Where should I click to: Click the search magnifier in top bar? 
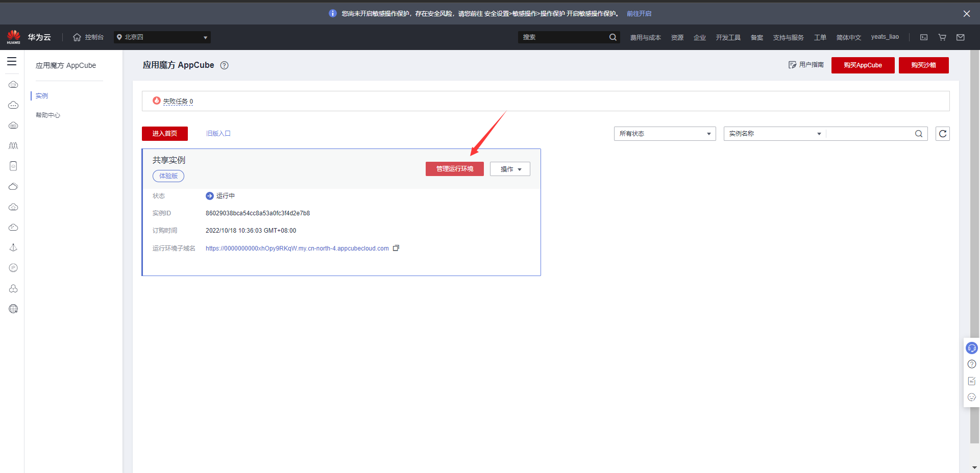pos(612,37)
